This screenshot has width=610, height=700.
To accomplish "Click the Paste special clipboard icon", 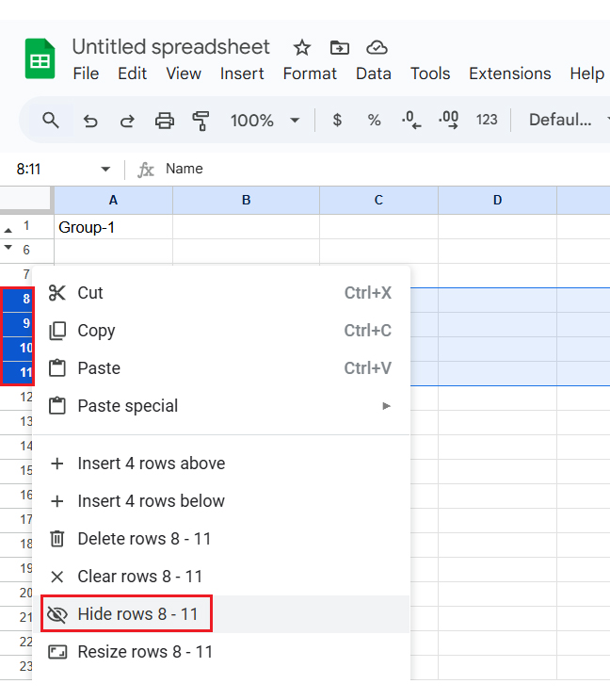I will (x=57, y=406).
